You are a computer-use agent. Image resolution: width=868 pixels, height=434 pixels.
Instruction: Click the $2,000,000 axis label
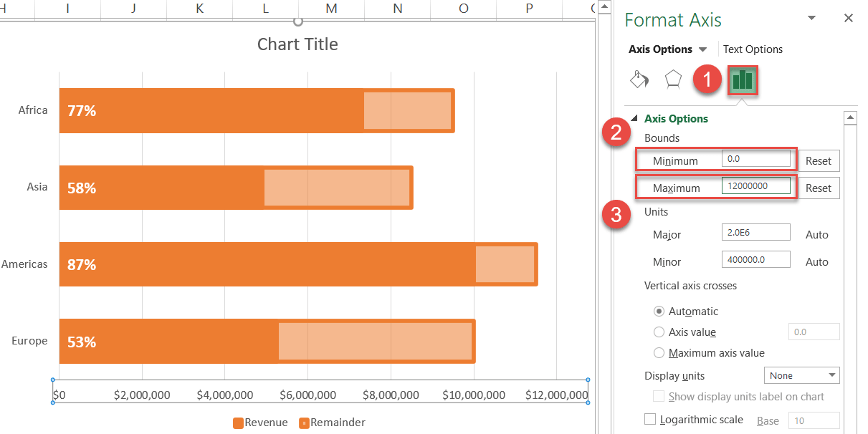coord(142,395)
